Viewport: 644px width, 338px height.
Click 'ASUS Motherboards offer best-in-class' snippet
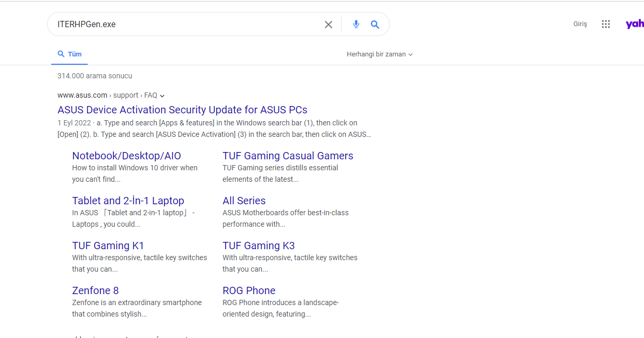coord(285,218)
